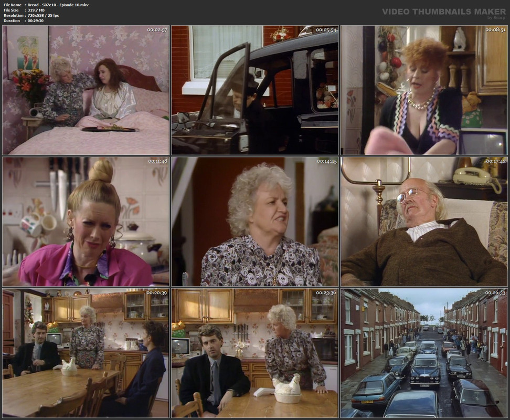Click the black taxi thumbnail at 00:05:54
This screenshot has width=510, height=420.
coord(255,90)
